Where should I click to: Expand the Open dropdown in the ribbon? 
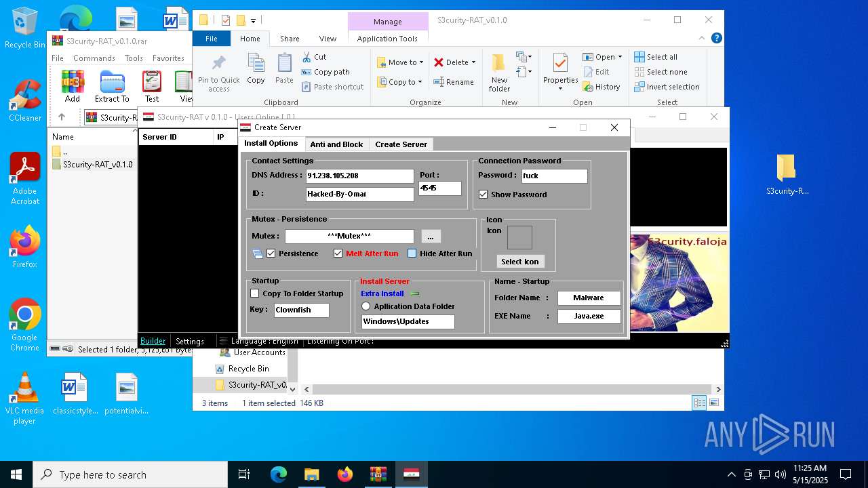(x=620, y=57)
